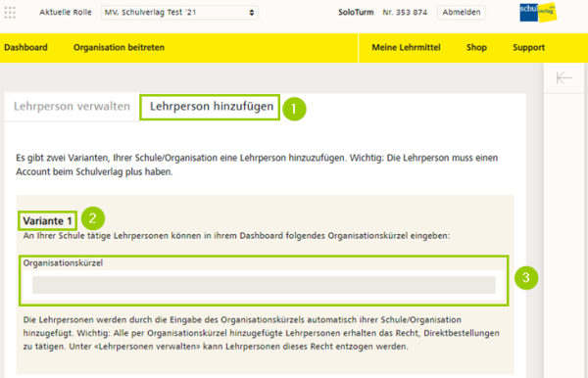Open the Shop menu item
The image size is (588, 378).
[x=476, y=48]
